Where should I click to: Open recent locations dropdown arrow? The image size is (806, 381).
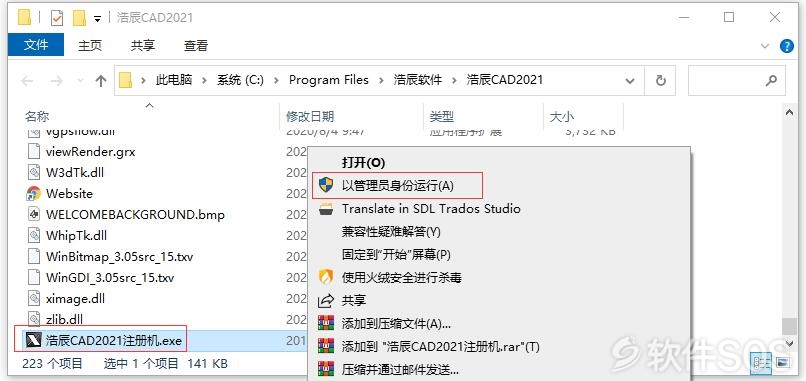tap(80, 81)
